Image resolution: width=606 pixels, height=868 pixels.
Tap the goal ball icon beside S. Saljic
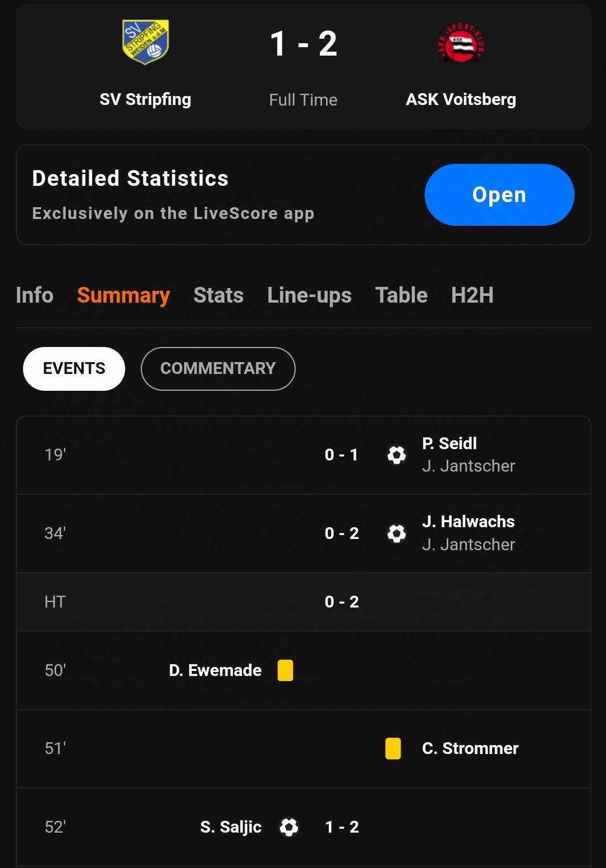pos(289,827)
